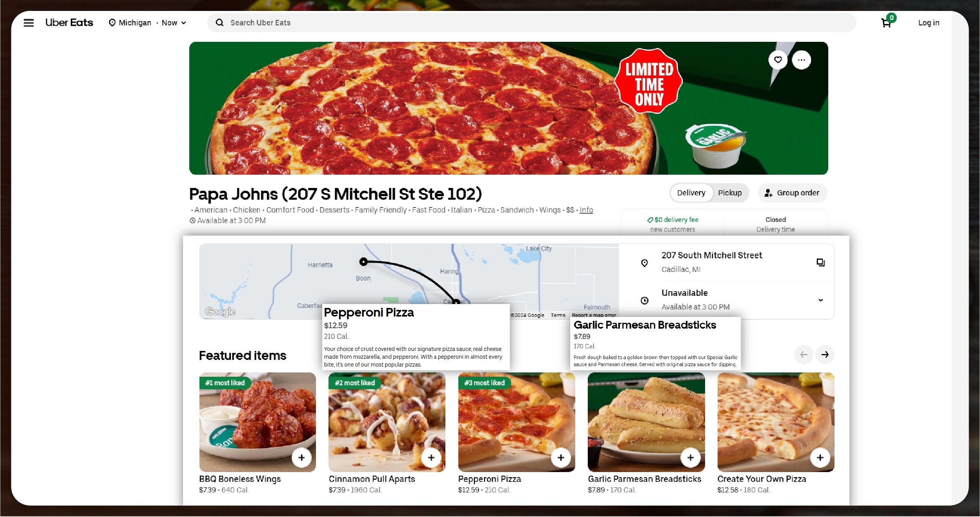Toggle availability hours expander dropdown
The width and height of the screenshot is (980, 517).
[820, 299]
